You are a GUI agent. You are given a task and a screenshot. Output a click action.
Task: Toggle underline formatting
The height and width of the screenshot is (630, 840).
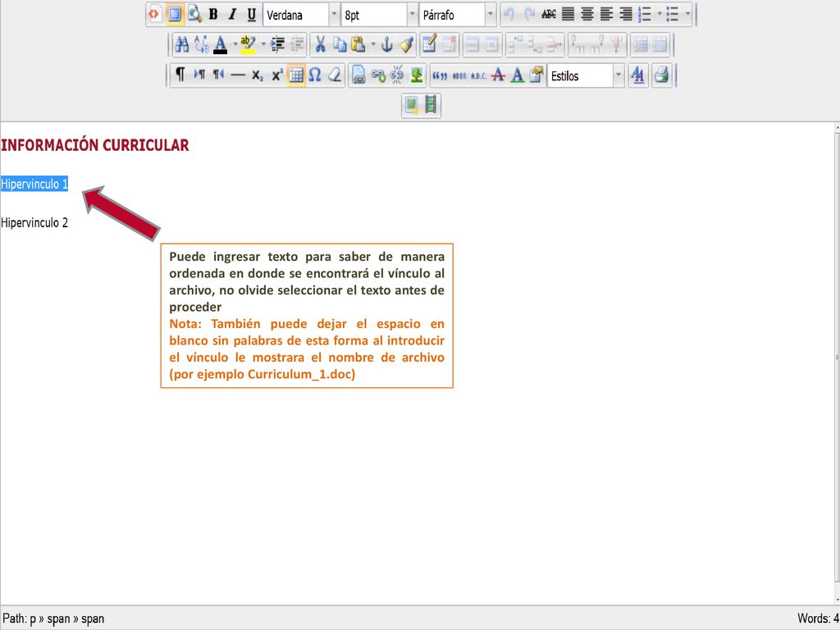coord(252,15)
